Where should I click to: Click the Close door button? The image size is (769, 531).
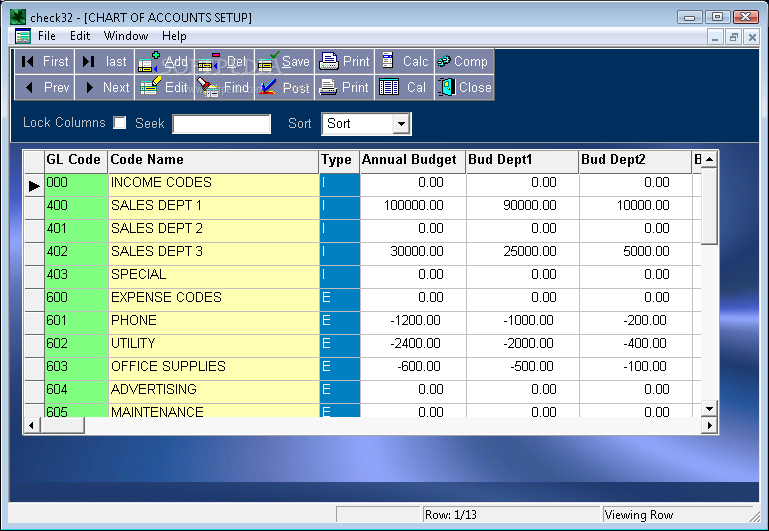464,88
